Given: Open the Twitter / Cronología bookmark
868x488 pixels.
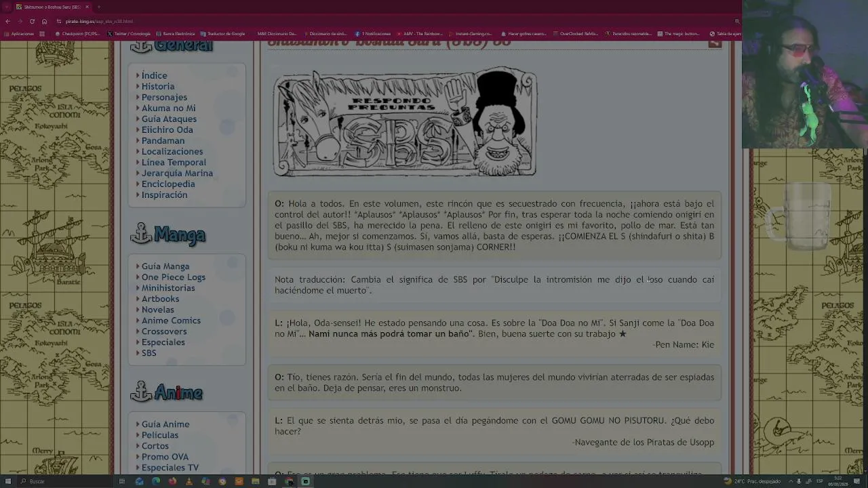Looking at the screenshot, I should [x=130, y=34].
